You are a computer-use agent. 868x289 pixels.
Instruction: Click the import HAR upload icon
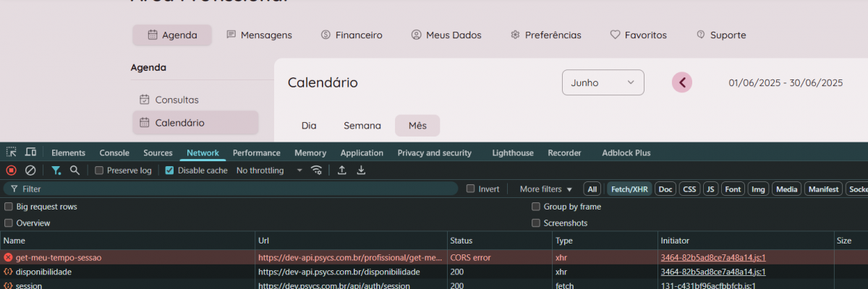342,171
